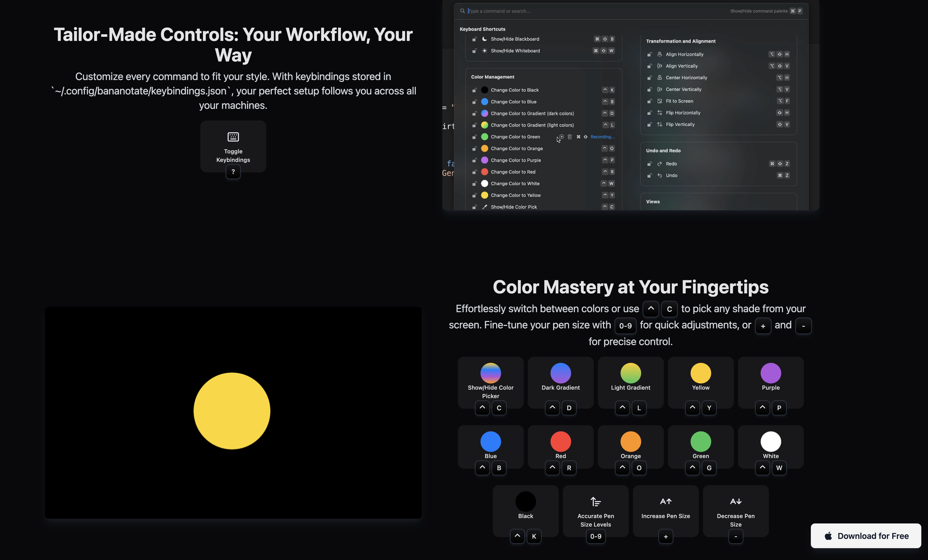This screenshot has height=560, width=928.
Task: Click the Redo arrow icon
Action: pyautogui.click(x=659, y=164)
